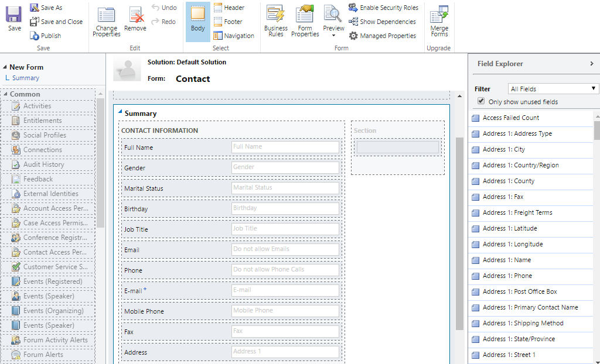Click Merge Forms

439,22
